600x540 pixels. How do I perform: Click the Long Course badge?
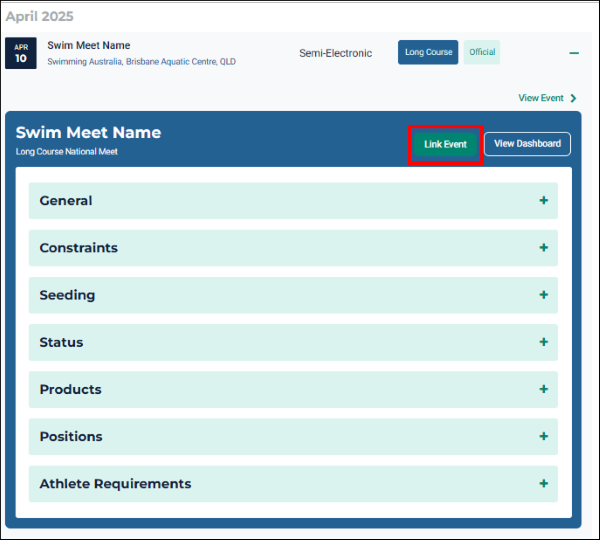428,52
